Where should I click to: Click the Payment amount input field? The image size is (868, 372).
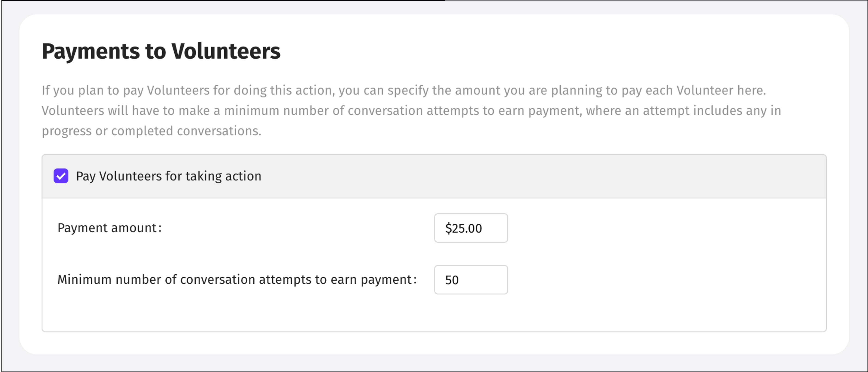pyautogui.click(x=471, y=228)
